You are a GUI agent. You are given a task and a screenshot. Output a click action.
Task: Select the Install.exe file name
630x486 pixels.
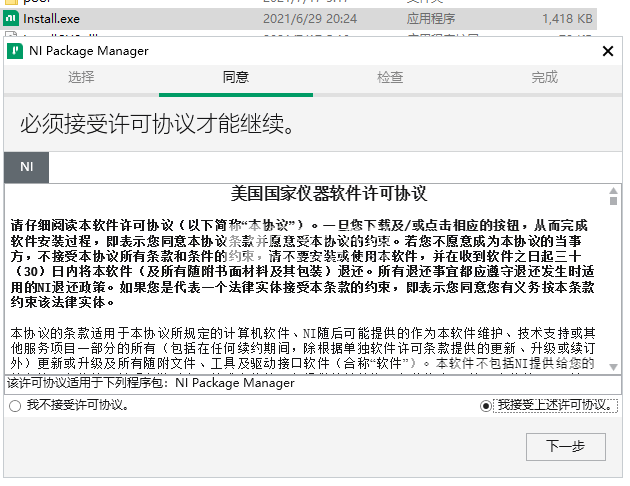pyautogui.click(x=51, y=19)
